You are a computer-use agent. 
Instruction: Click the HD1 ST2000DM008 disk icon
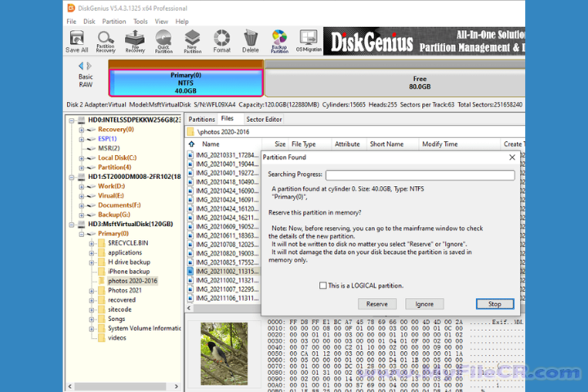81,176
